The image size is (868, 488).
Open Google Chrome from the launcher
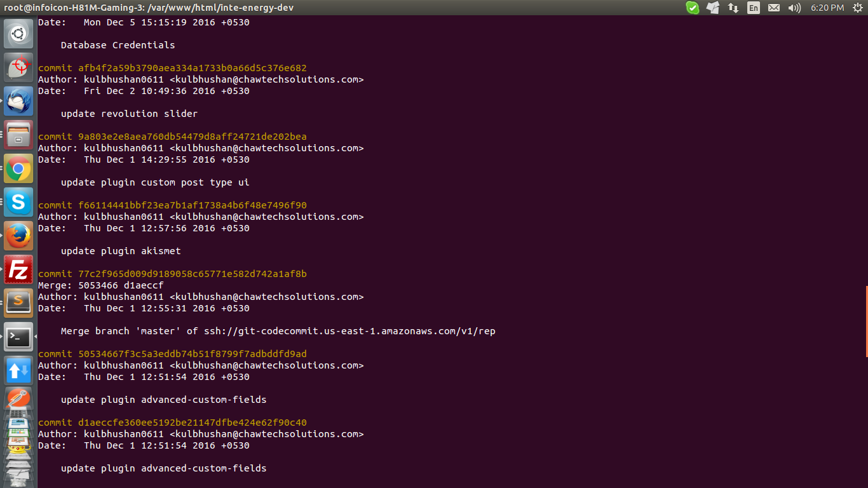[18, 169]
